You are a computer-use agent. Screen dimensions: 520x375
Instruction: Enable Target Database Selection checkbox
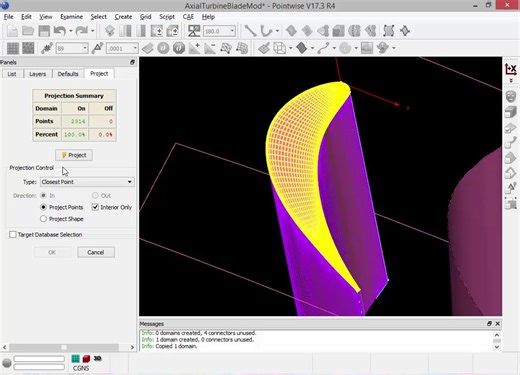(13, 234)
